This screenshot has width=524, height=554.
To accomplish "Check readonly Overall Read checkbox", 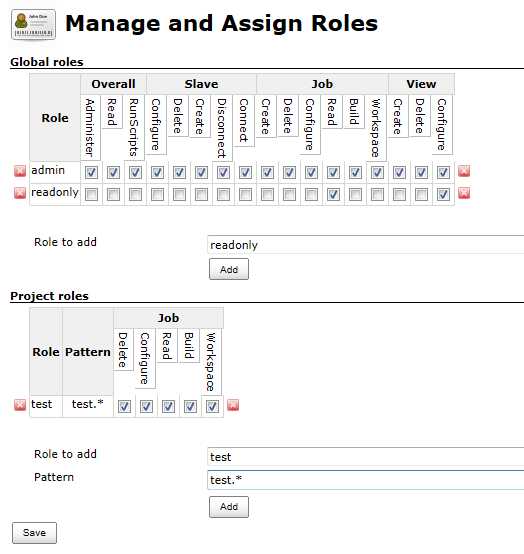I will tap(113, 194).
